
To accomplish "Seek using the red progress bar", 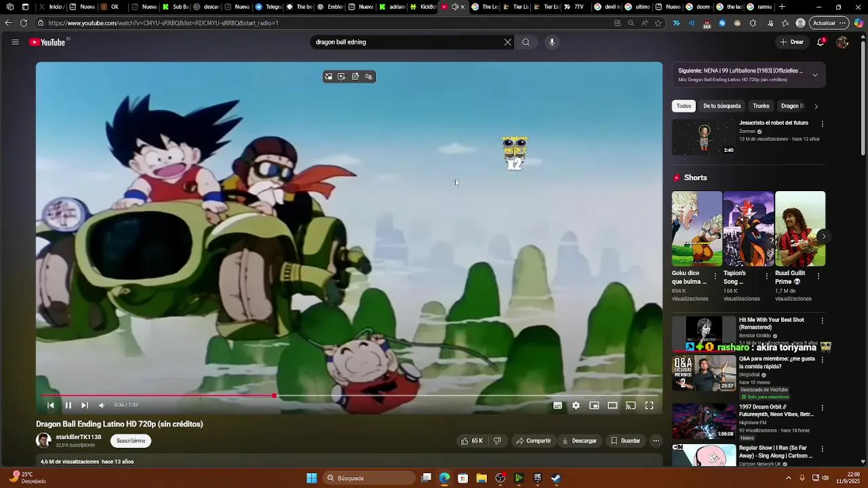I will tap(349, 396).
